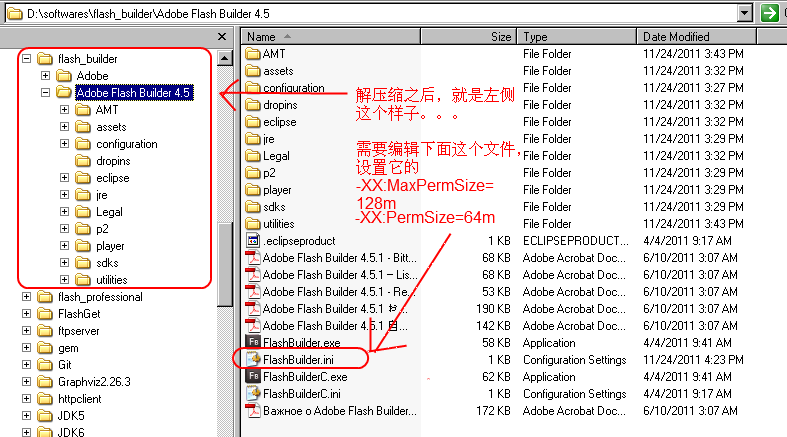Select FlashBuilderC.exe file name
The image size is (787, 437).
305,377
